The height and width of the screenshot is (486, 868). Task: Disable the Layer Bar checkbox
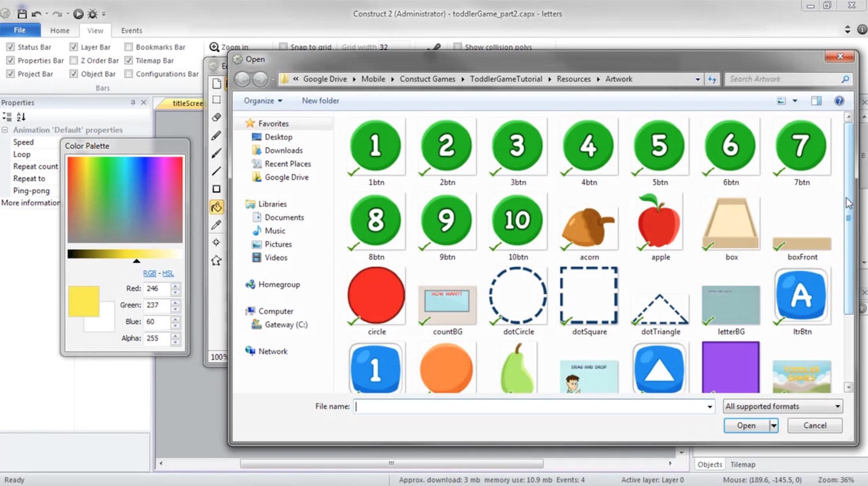pyautogui.click(x=73, y=47)
